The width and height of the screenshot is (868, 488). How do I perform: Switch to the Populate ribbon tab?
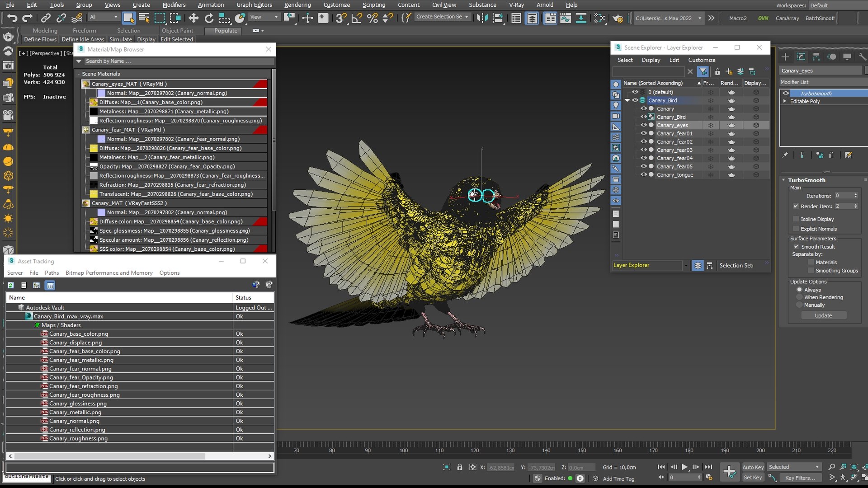click(x=226, y=31)
